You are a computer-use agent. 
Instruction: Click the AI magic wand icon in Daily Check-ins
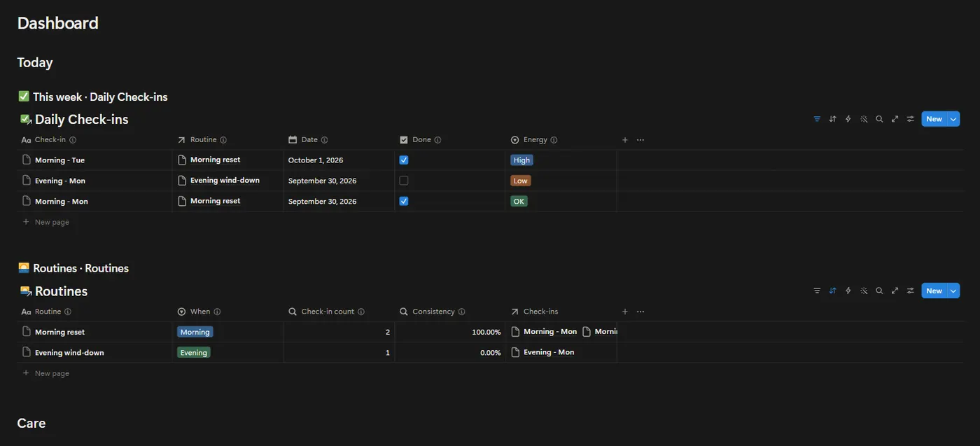(864, 119)
